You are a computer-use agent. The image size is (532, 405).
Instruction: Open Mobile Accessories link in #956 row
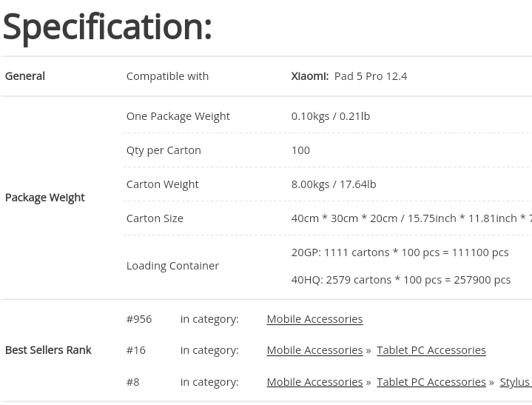point(315,319)
